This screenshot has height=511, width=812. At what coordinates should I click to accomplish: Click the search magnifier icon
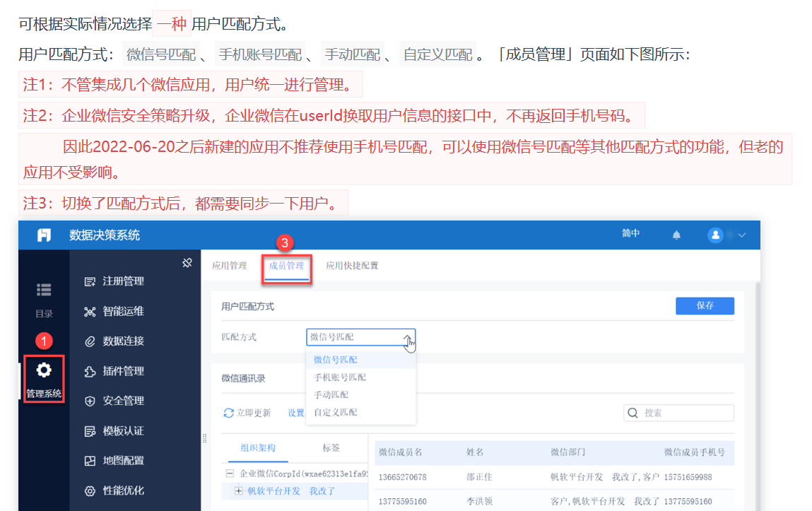(x=632, y=413)
